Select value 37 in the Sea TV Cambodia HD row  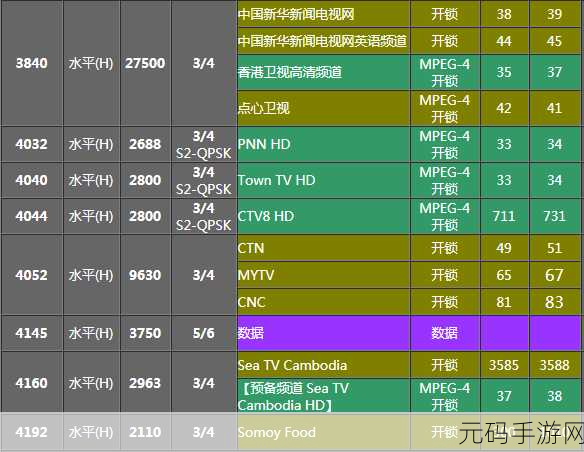coord(504,396)
